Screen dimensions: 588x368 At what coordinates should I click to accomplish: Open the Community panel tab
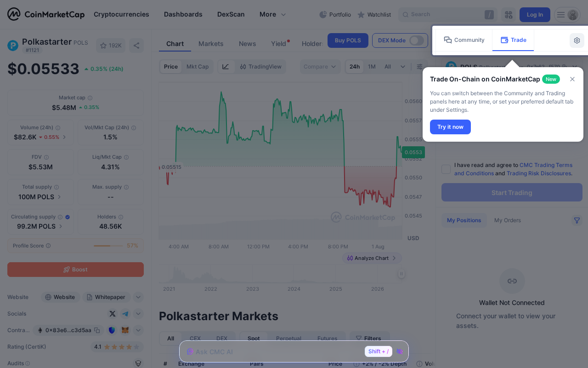coord(464,40)
